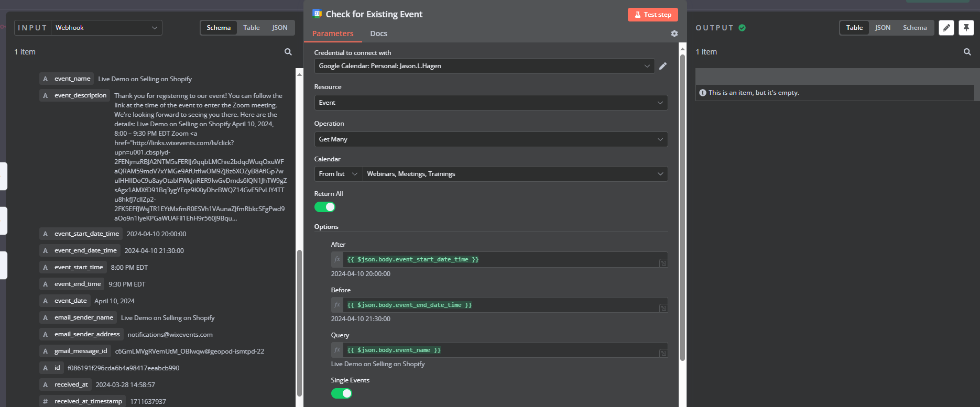The image size is (980, 407).
Task: Click the email_sender_address field pill
Action: coord(81,334)
